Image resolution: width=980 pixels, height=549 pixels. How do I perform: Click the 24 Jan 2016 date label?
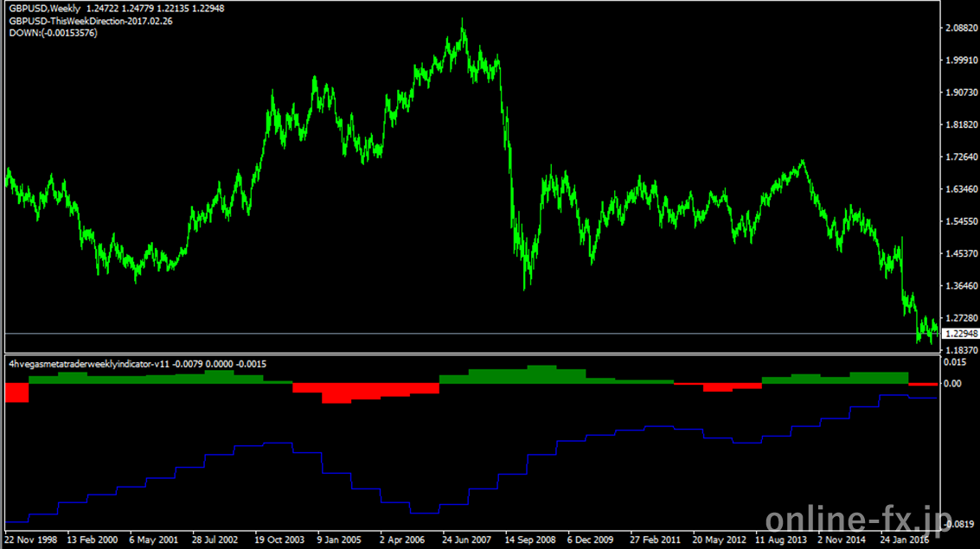point(905,539)
